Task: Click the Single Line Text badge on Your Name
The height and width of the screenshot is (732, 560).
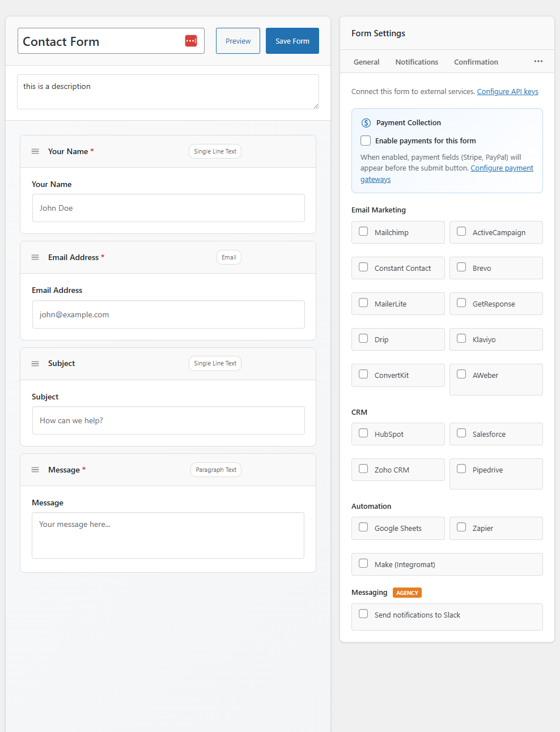Action: tap(215, 151)
